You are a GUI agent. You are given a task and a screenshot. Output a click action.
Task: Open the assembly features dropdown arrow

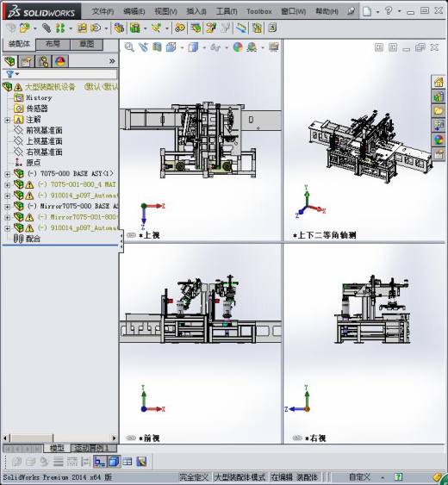coord(145,28)
